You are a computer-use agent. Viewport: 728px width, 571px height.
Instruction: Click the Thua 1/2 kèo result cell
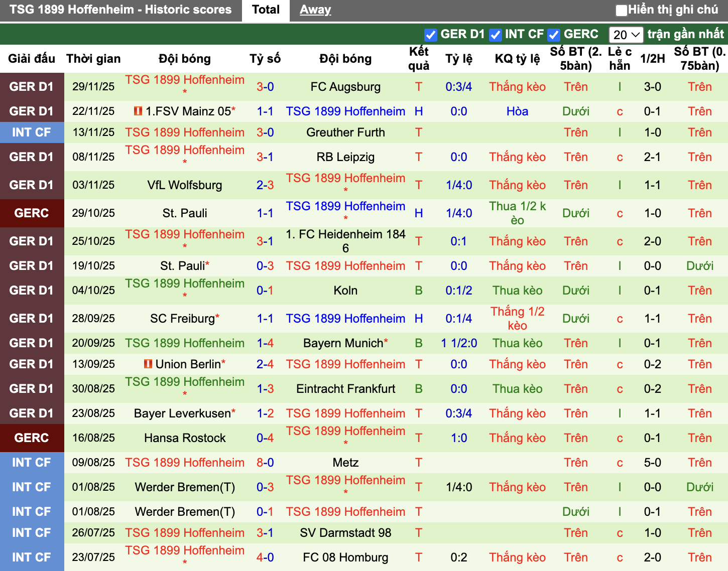point(517,213)
